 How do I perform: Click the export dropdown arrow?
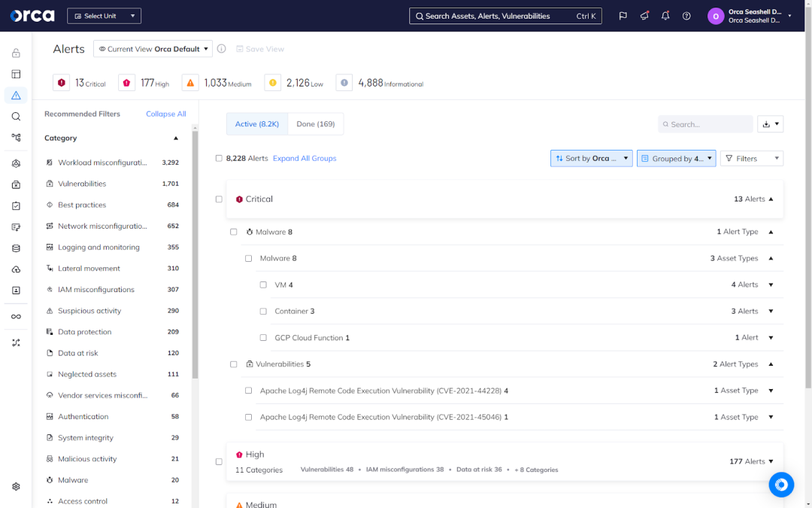click(x=777, y=124)
